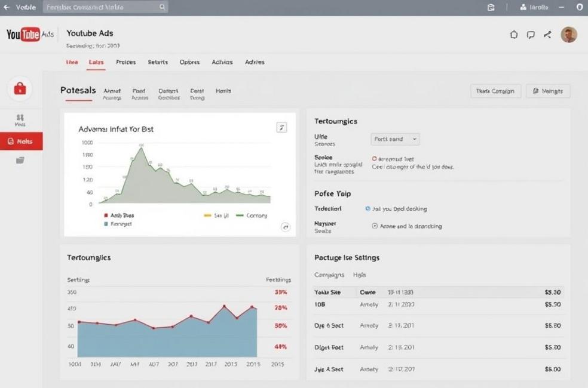Click the red lock icon in sidebar
This screenshot has width=588, height=388.
point(20,89)
